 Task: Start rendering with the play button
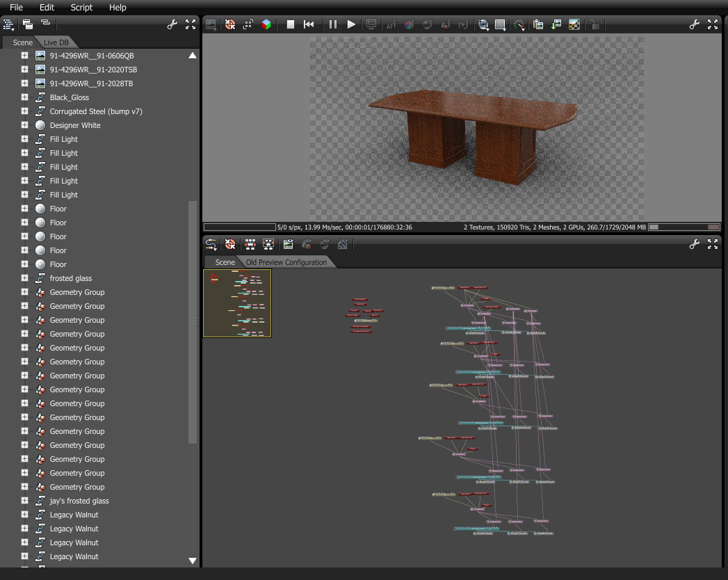coord(351,24)
